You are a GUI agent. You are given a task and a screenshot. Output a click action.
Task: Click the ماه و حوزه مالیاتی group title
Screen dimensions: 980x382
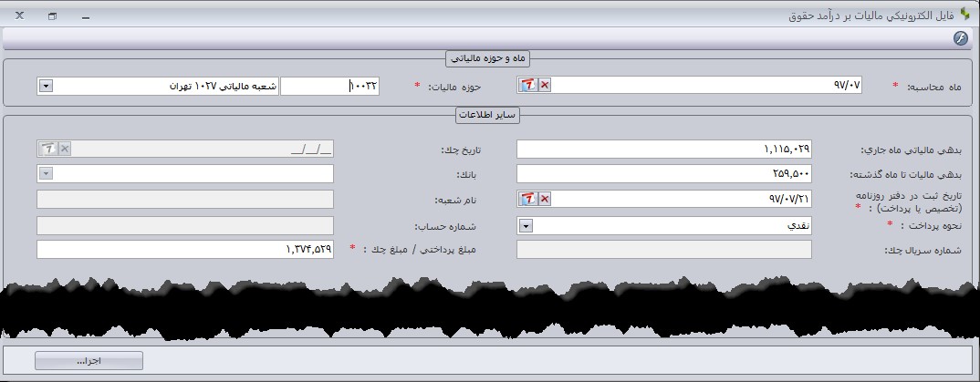coord(488,58)
